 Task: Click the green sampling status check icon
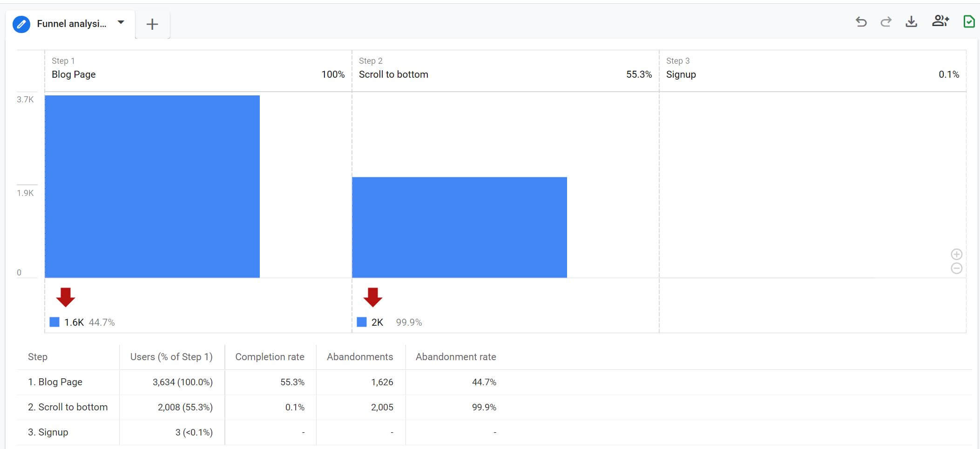pos(969,21)
